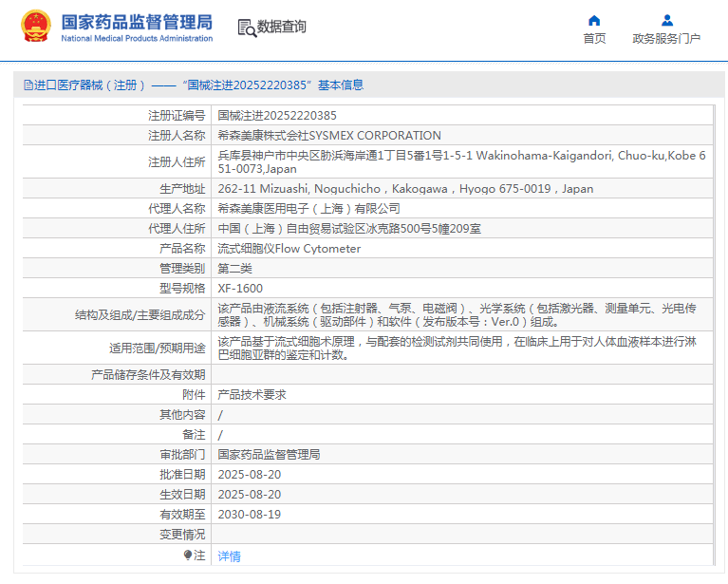Screen dimensions: 728x584
Task: Click the 数据查询 magnifier icon
Action: pos(246,28)
